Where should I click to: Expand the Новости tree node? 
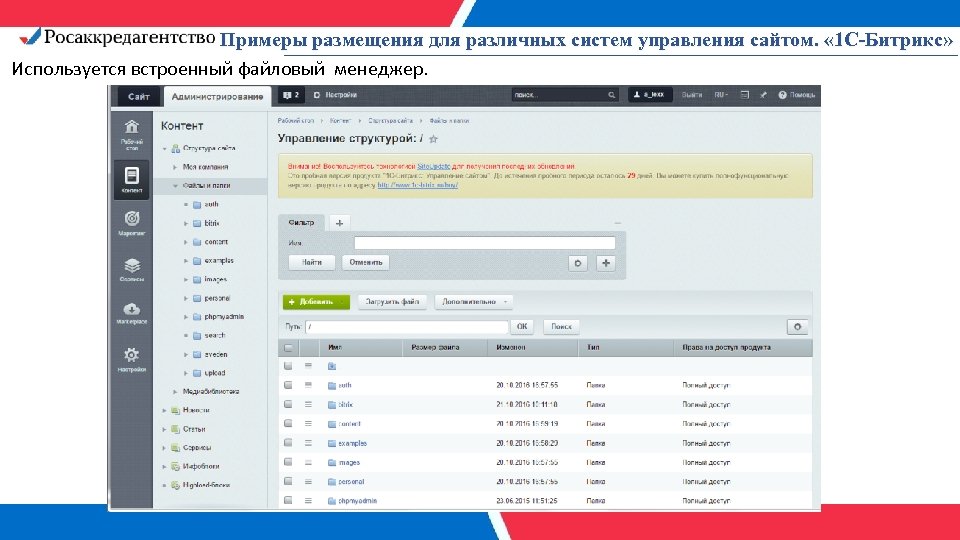click(165, 410)
